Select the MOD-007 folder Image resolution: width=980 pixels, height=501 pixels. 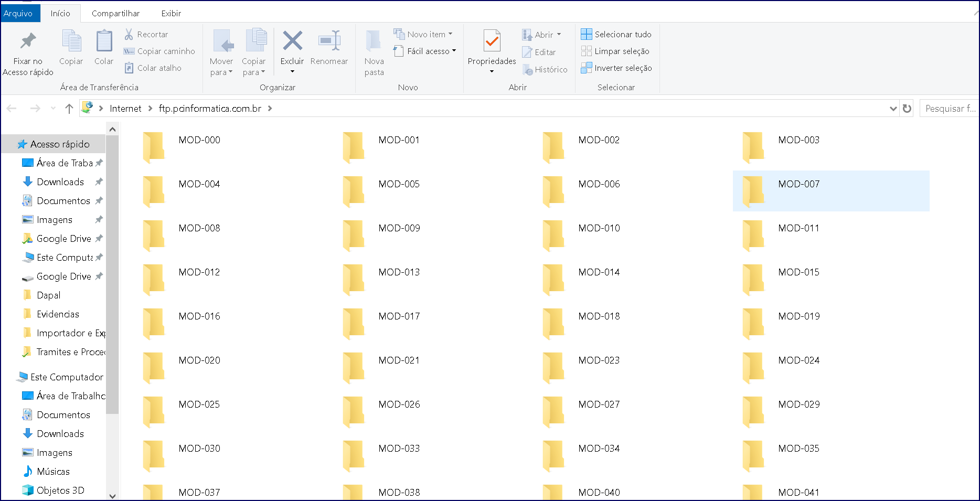pyautogui.click(x=831, y=191)
